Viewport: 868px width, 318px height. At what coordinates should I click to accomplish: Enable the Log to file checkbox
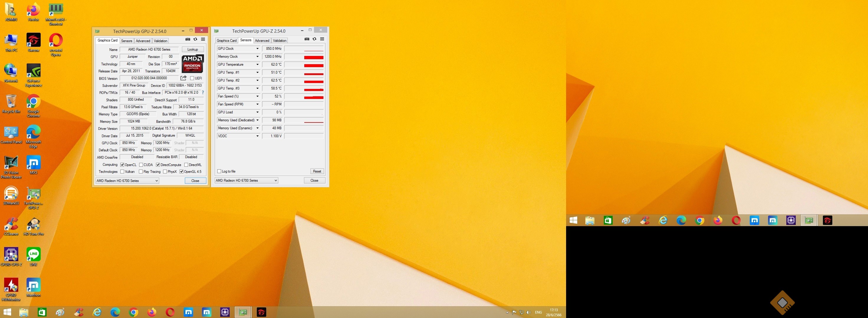pyautogui.click(x=219, y=171)
